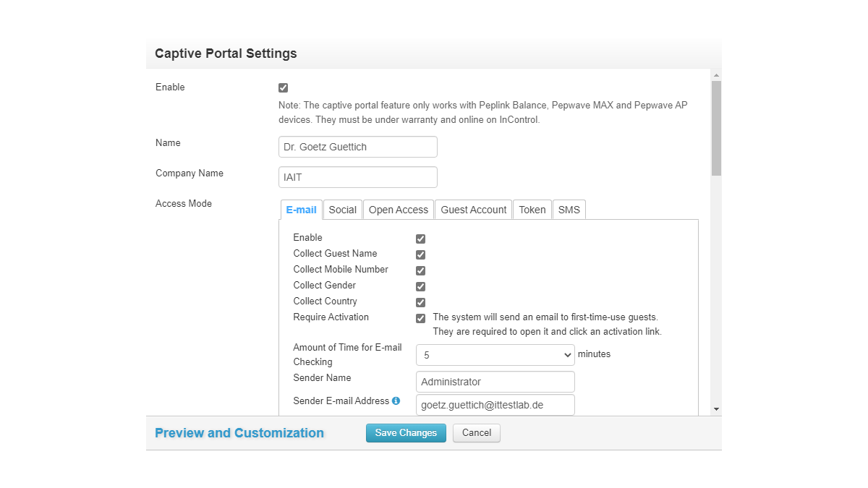Screen dimensions: 868x488
Task: Uncheck the Collect Country option
Action: tap(420, 302)
